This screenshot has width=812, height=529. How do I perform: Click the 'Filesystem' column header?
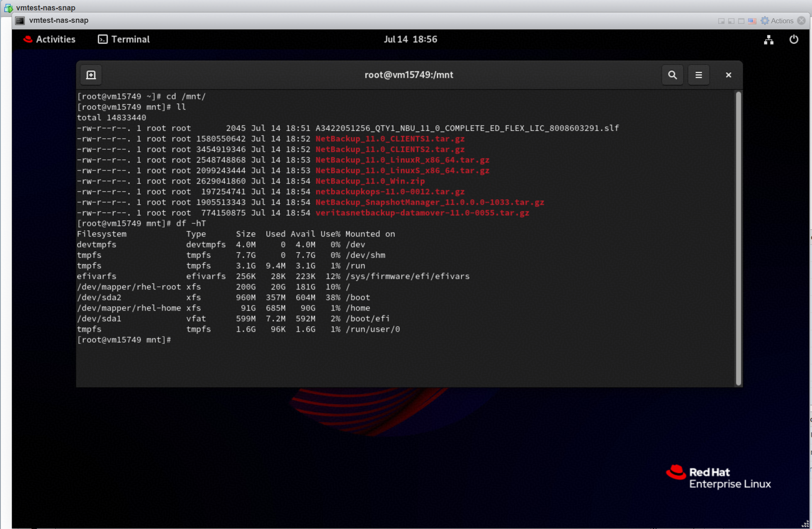pyautogui.click(x=102, y=234)
